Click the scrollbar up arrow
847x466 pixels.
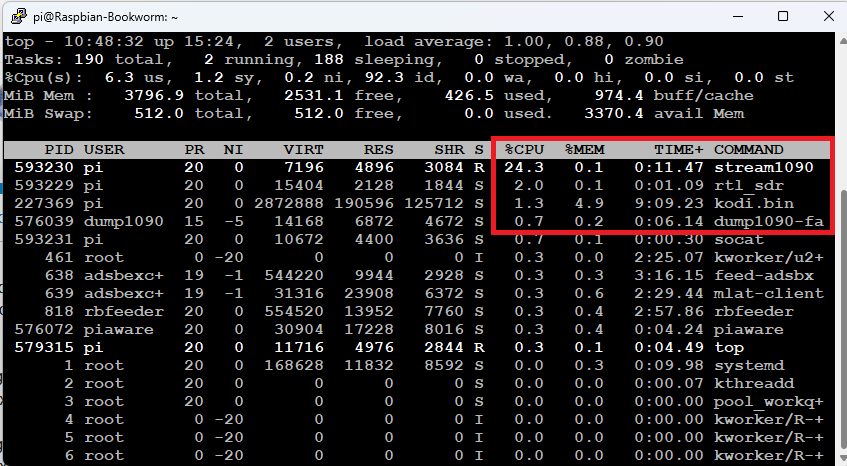[843, 40]
